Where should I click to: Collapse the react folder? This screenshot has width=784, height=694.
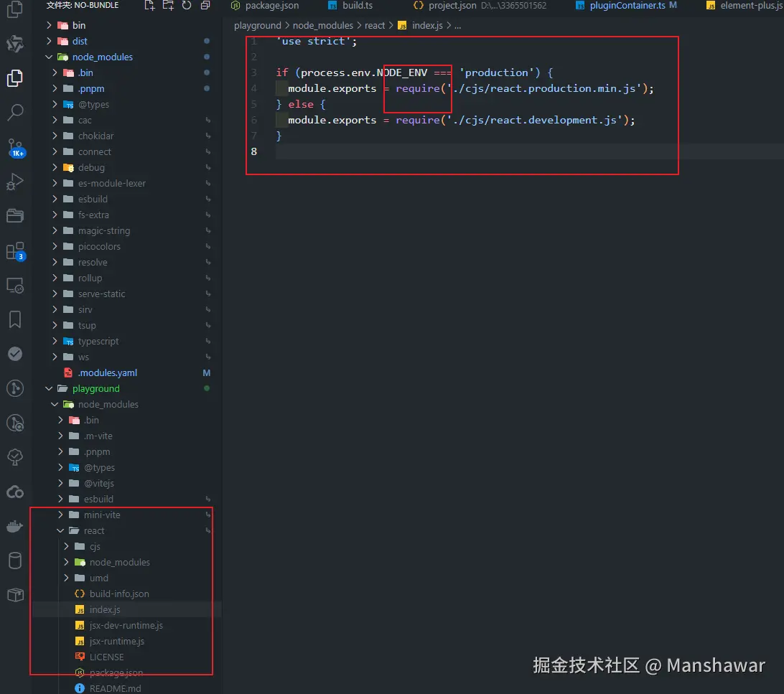coord(127,530)
